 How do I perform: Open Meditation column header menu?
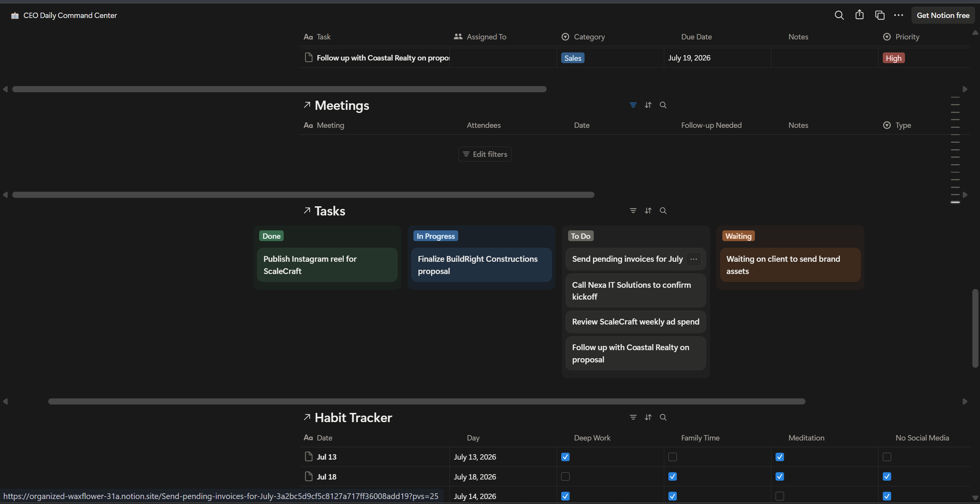click(825, 438)
